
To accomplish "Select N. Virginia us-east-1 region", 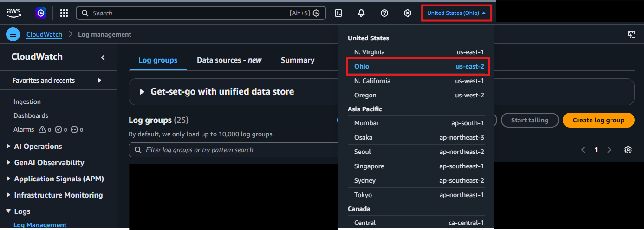I will tap(416, 52).
